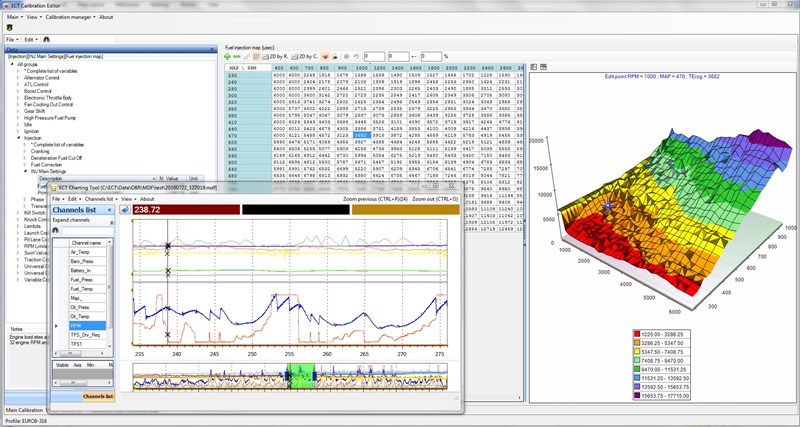Open the View menu in Calibration Editor
The width and height of the screenshot is (800, 427).
(x=34, y=17)
